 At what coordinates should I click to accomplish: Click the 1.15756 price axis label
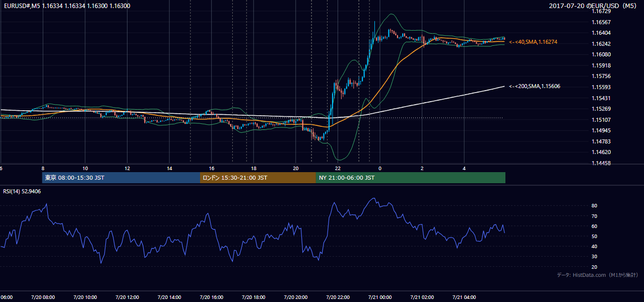(x=602, y=77)
